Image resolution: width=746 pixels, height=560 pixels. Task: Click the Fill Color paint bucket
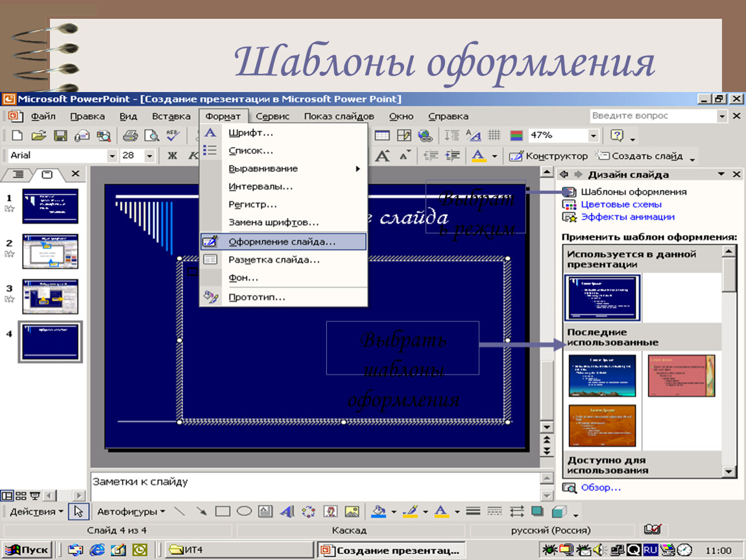[x=379, y=511]
